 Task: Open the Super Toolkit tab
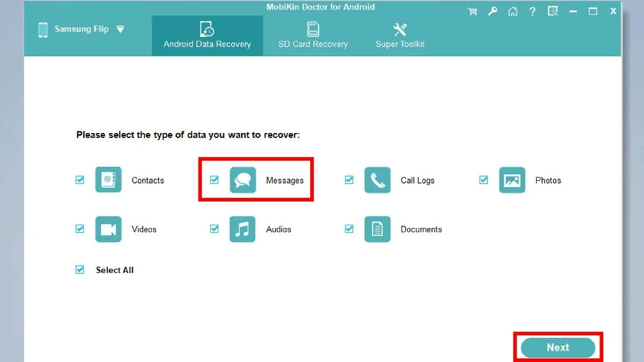(400, 35)
